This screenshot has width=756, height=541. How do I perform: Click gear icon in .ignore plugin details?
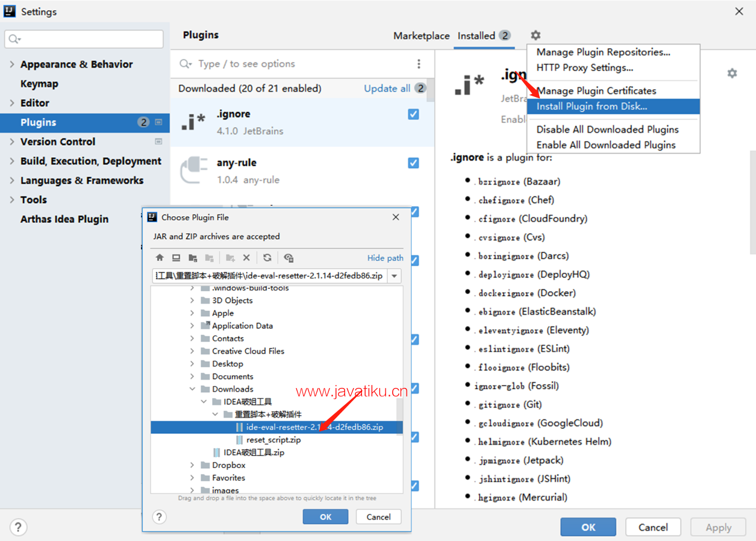coord(732,73)
